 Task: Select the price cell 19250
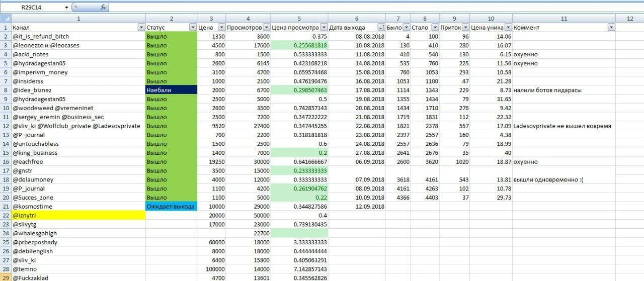(211, 162)
